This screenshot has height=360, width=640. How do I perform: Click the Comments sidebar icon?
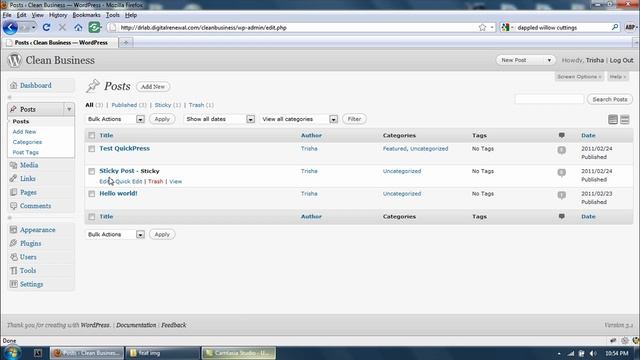point(13,206)
